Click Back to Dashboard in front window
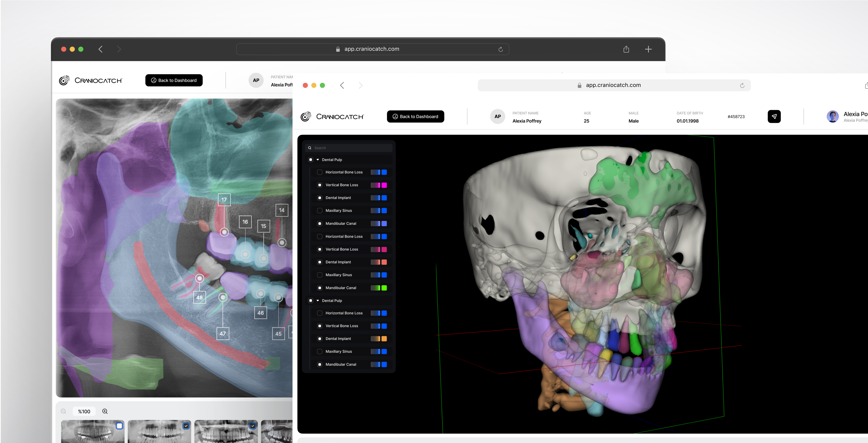Image resolution: width=868 pixels, height=443 pixels. pyautogui.click(x=415, y=117)
